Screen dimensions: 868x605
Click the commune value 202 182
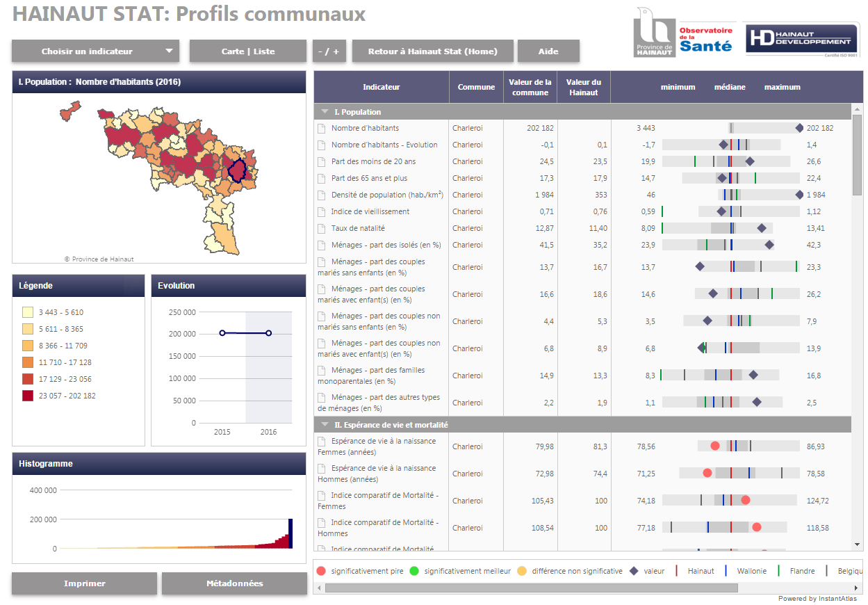540,128
